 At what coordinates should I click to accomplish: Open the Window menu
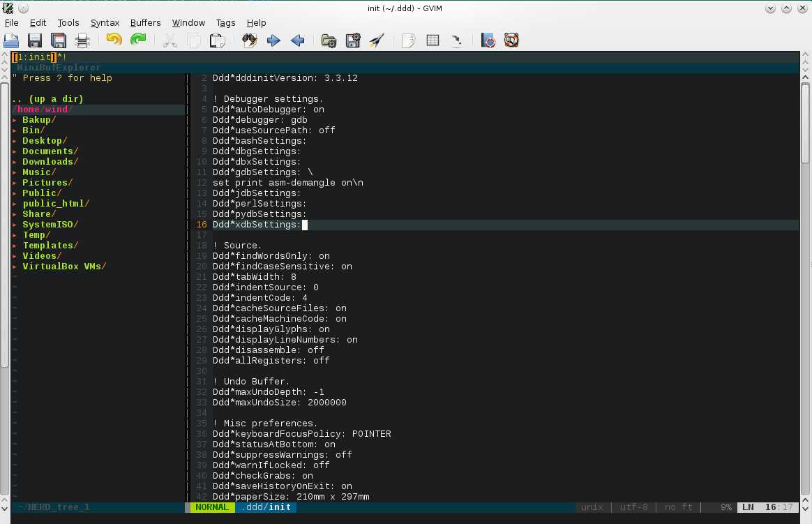(x=188, y=23)
